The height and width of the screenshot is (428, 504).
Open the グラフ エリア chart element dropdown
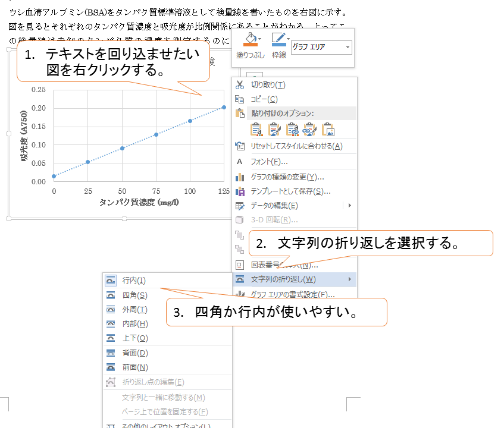[348, 47]
